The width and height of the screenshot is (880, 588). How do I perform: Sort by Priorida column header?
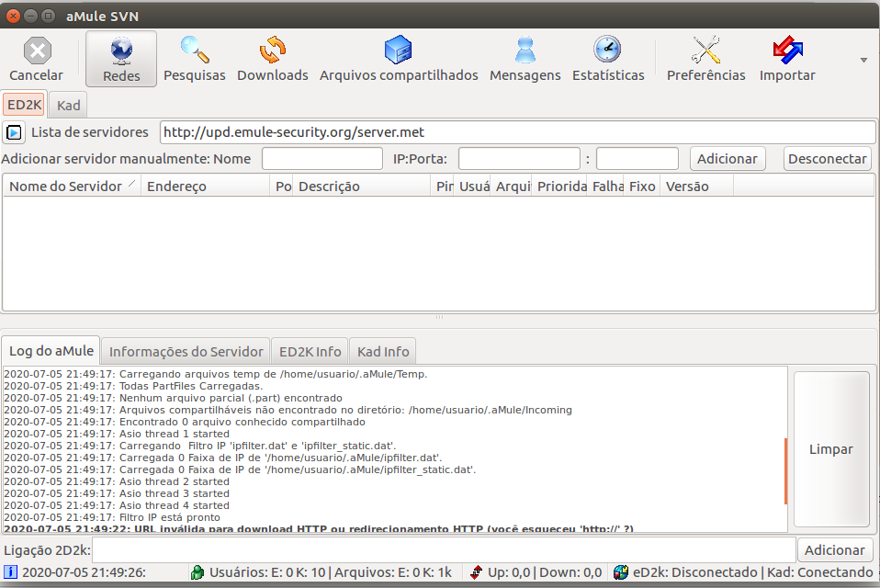click(x=561, y=186)
